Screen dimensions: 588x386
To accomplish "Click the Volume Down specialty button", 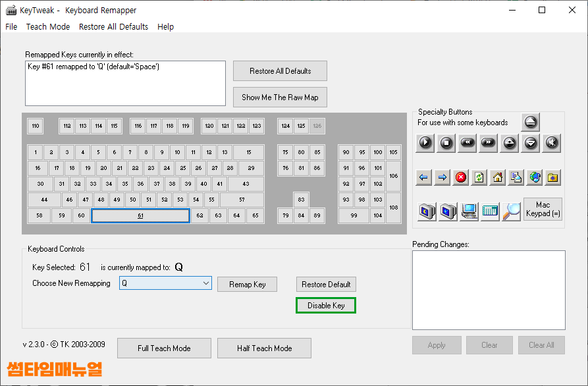I will (x=531, y=143).
